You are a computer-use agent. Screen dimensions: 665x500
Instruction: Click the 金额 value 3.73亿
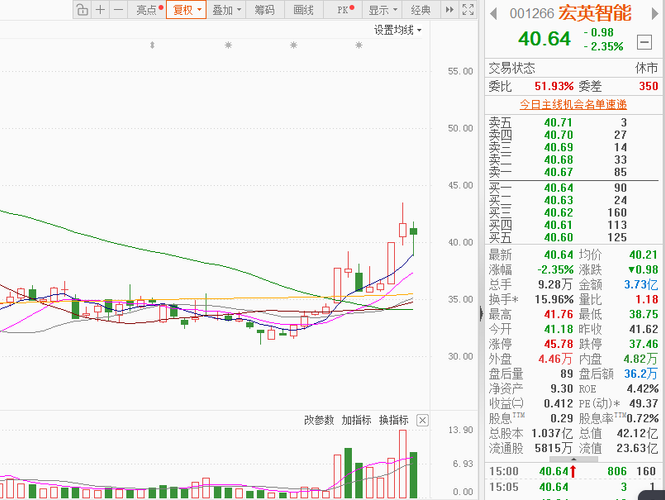pos(641,285)
